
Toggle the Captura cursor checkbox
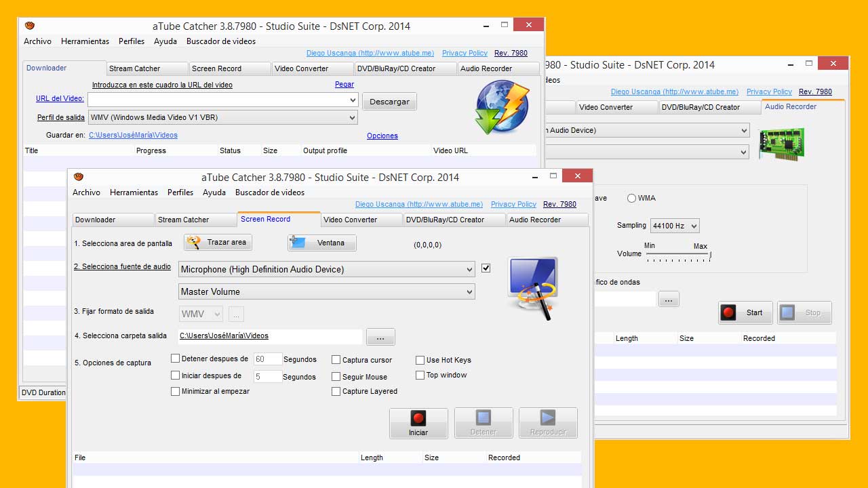click(336, 360)
